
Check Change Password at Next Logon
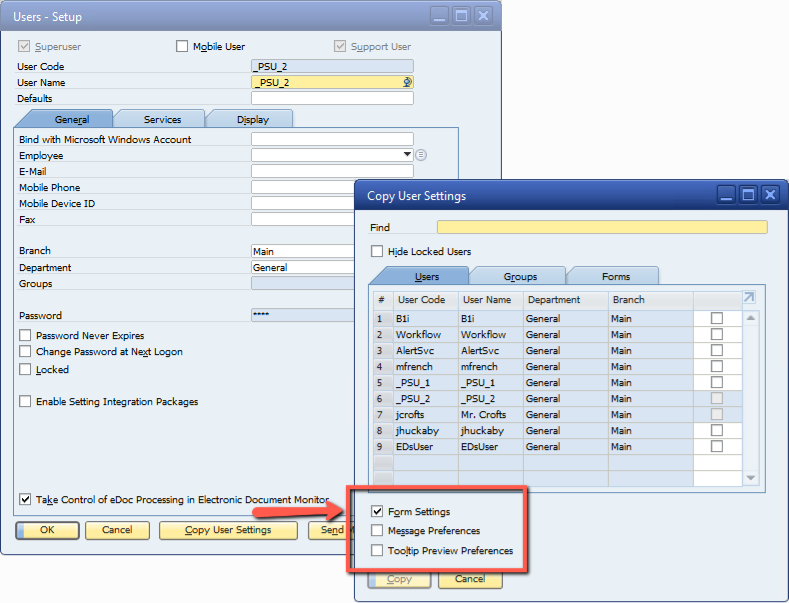[x=25, y=351]
